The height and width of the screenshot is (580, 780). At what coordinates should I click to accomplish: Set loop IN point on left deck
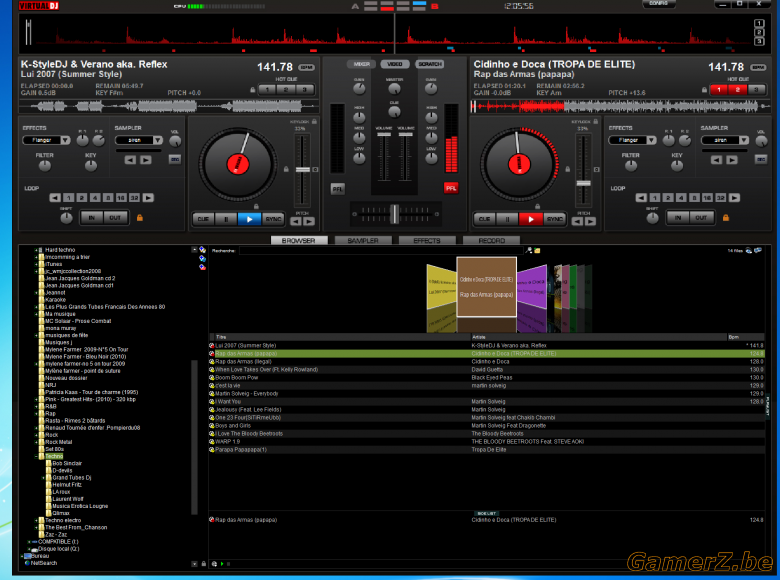click(92, 218)
